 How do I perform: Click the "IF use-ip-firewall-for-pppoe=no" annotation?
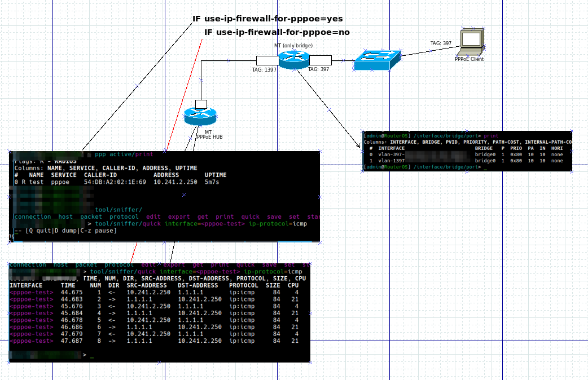click(x=278, y=32)
